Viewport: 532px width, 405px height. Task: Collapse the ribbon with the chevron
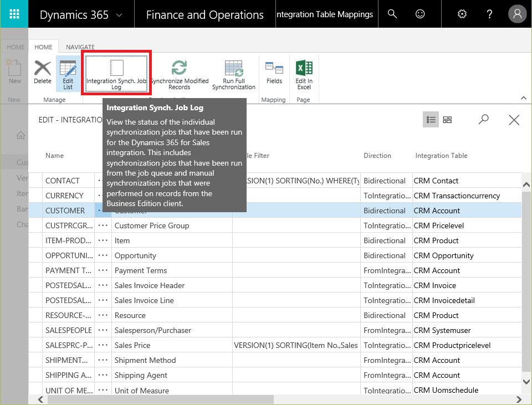pyautogui.click(x=524, y=98)
